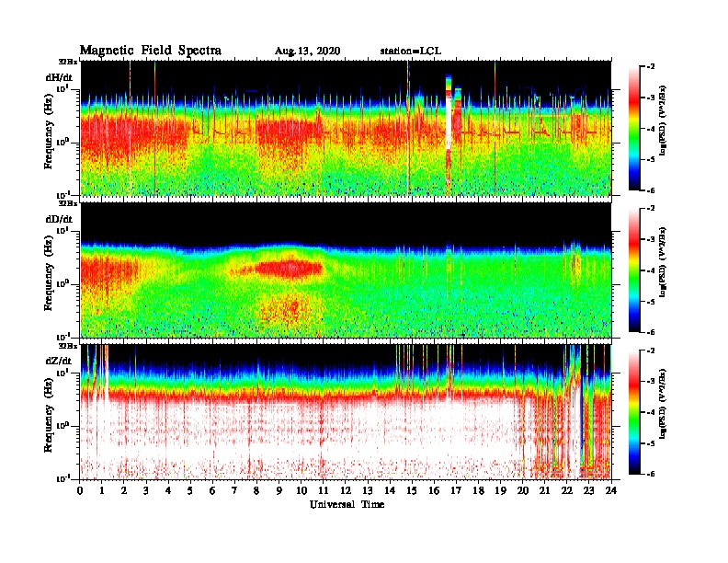Click the 10^1 frequency tick of the dZ/dt panel
Screen dimensions: 728x563
pyautogui.click(x=63, y=372)
